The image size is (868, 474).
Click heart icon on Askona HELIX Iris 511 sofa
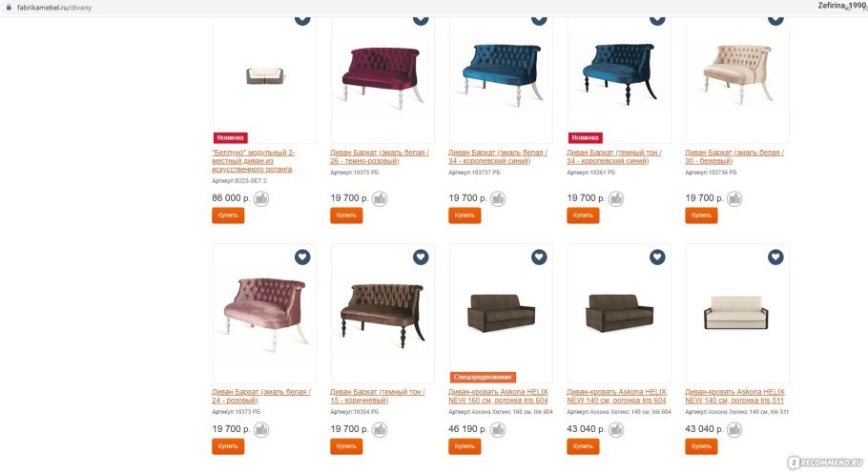tap(775, 257)
